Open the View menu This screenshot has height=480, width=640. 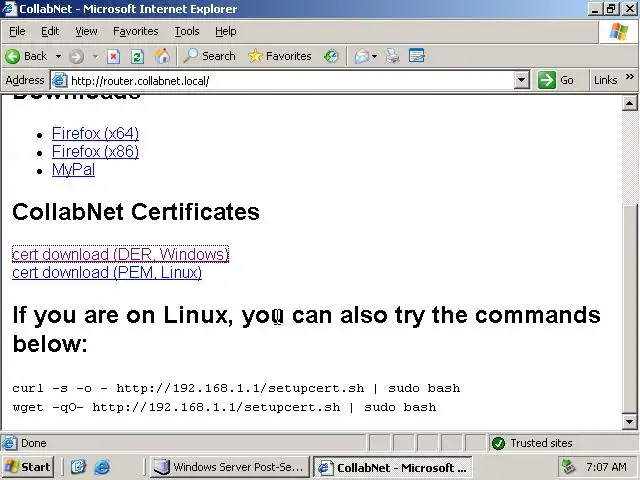pyautogui.click(x=86, y=31)
